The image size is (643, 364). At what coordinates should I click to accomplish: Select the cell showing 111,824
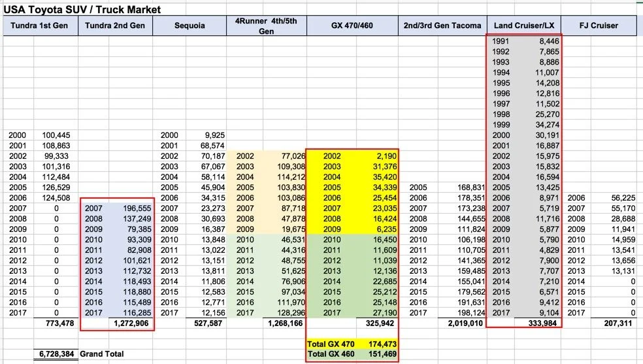click(471, 229)
